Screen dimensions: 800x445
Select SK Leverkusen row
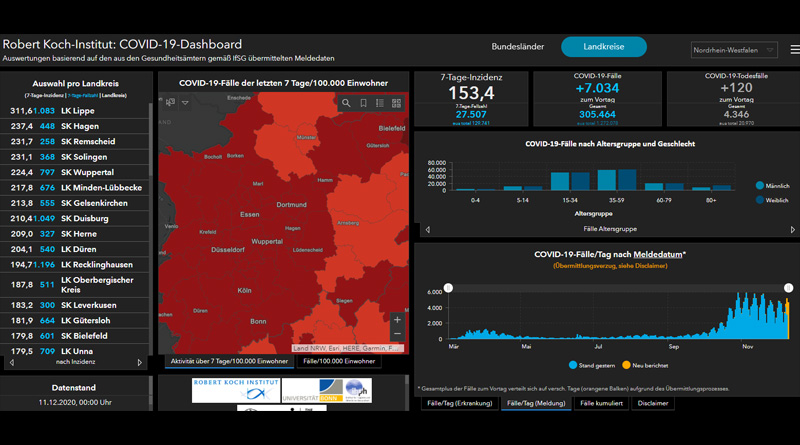point(74,305)
